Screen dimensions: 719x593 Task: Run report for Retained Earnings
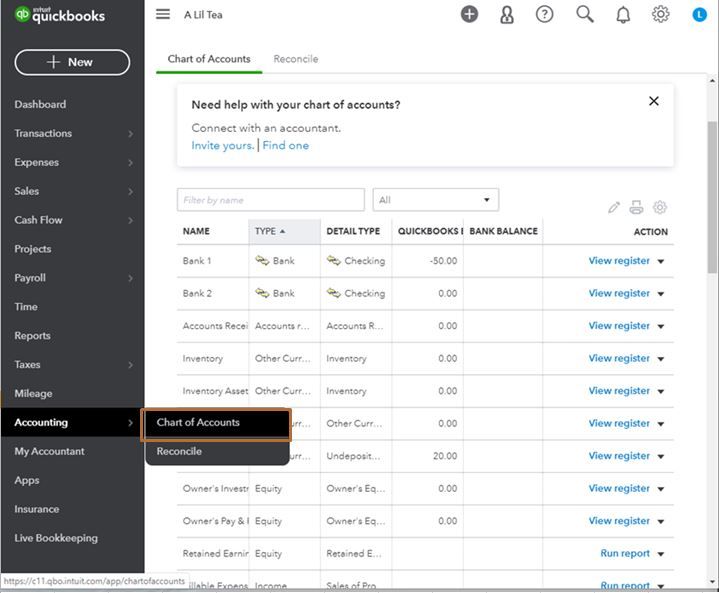(625, 554)
